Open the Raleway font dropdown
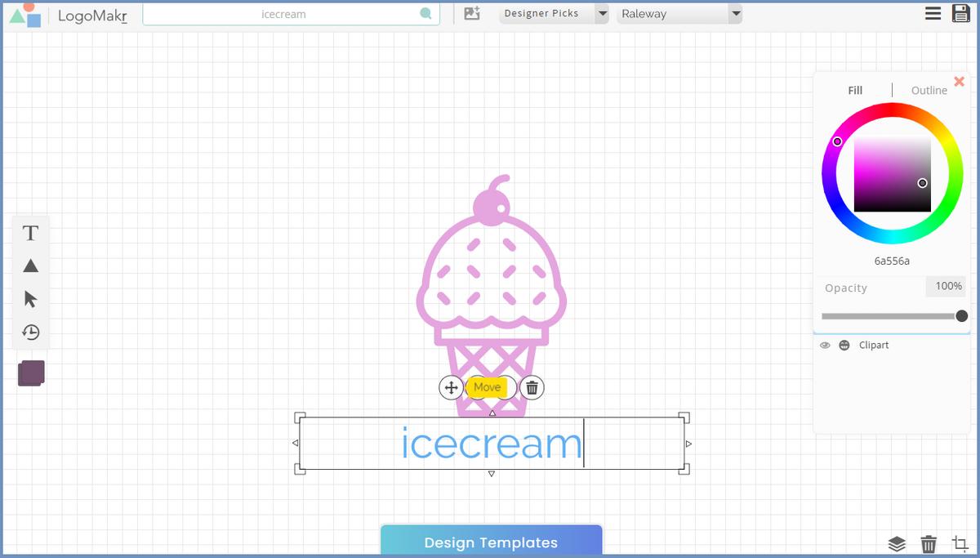980x558 pixels. coord(679,14)
